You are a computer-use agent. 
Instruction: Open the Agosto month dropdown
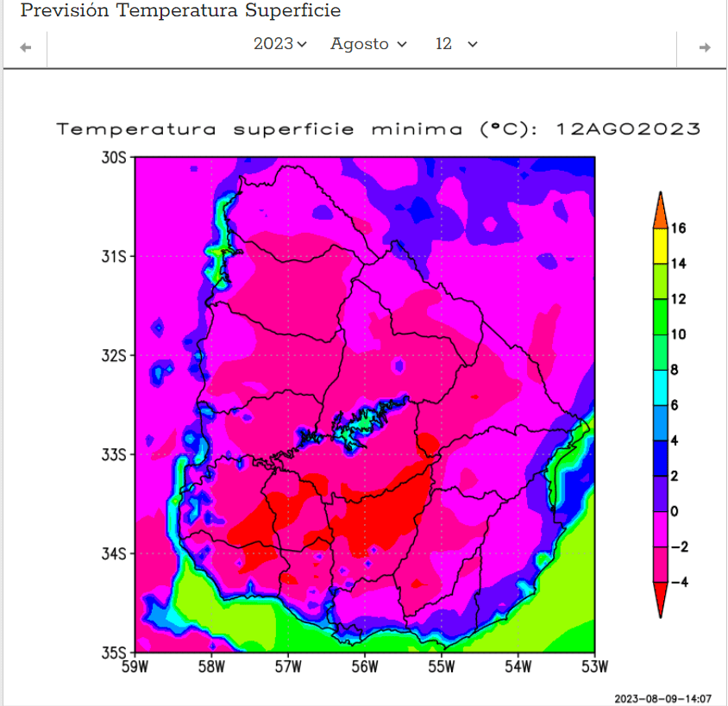[x=368, y=44]
